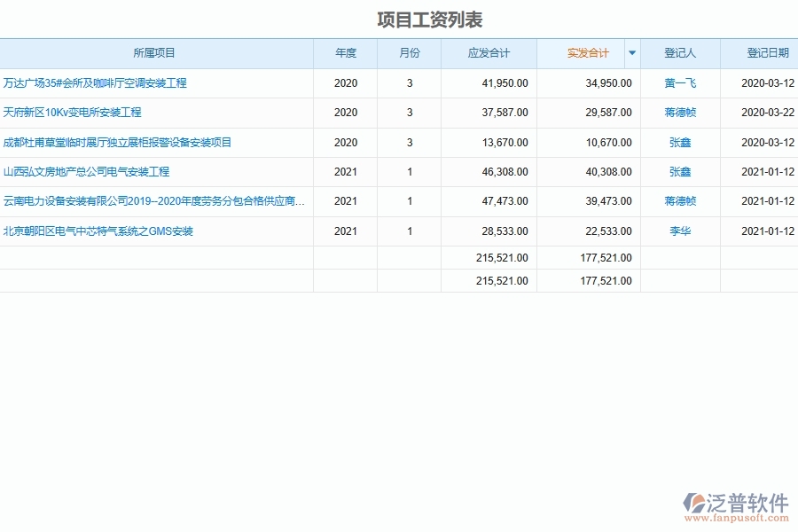Click 李华 registrant link

(680, 231)
